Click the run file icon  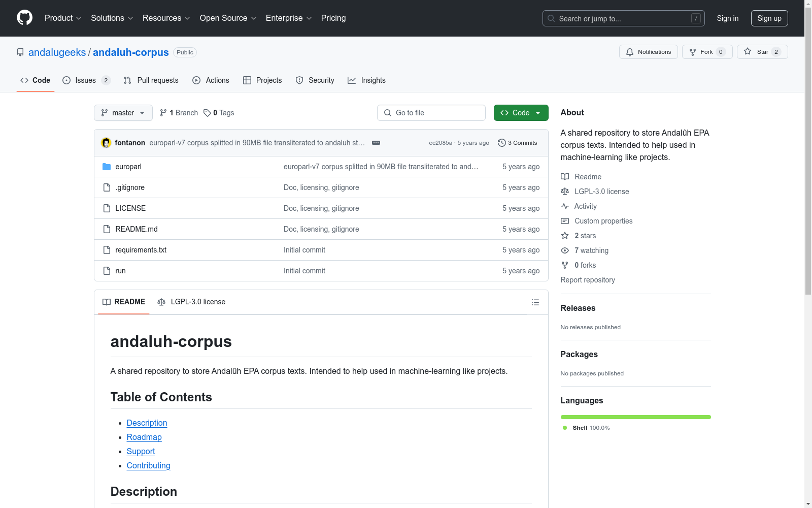pos(107,271)
